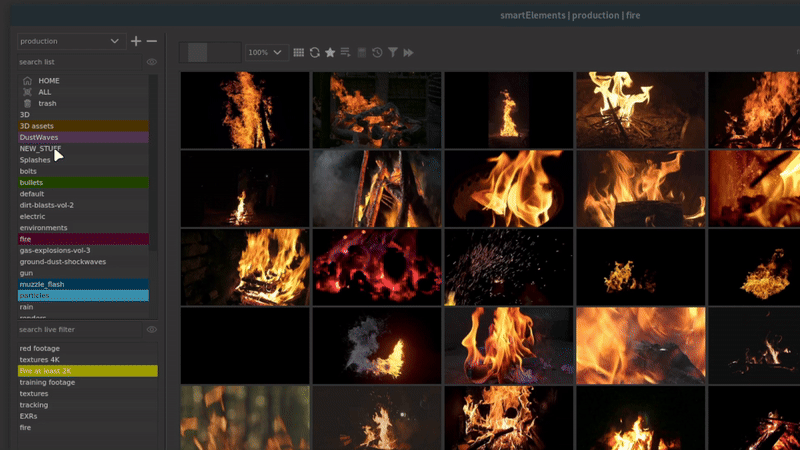Select the purple DustWaves list

coord(83,137)
